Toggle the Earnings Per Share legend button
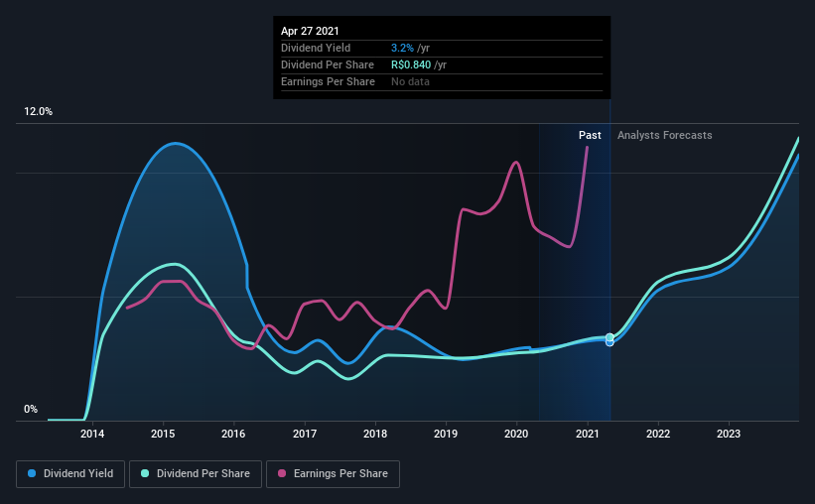This screenshot has height=504, width=815. pyautogui.click(x=333, y=474)
